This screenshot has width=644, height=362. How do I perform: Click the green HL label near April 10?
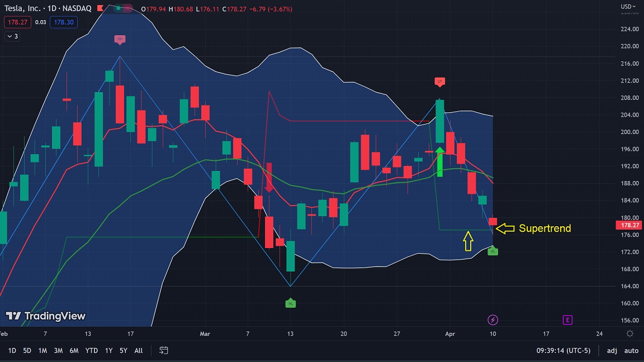click(493, 251)
